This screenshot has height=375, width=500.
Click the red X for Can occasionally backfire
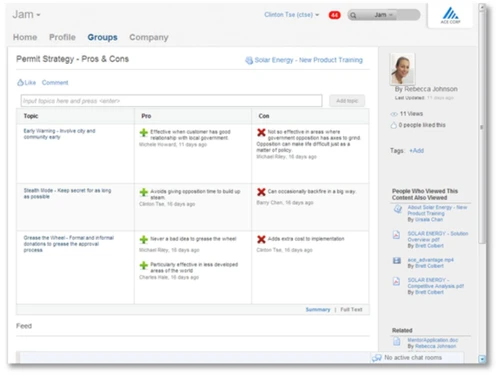pos(261,192)
